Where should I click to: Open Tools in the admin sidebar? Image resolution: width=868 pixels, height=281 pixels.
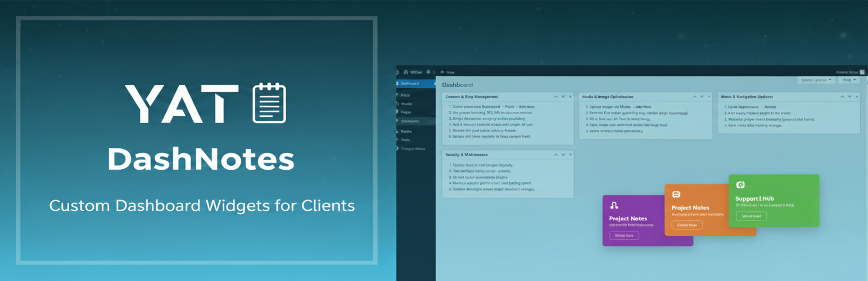coord(405,139)
